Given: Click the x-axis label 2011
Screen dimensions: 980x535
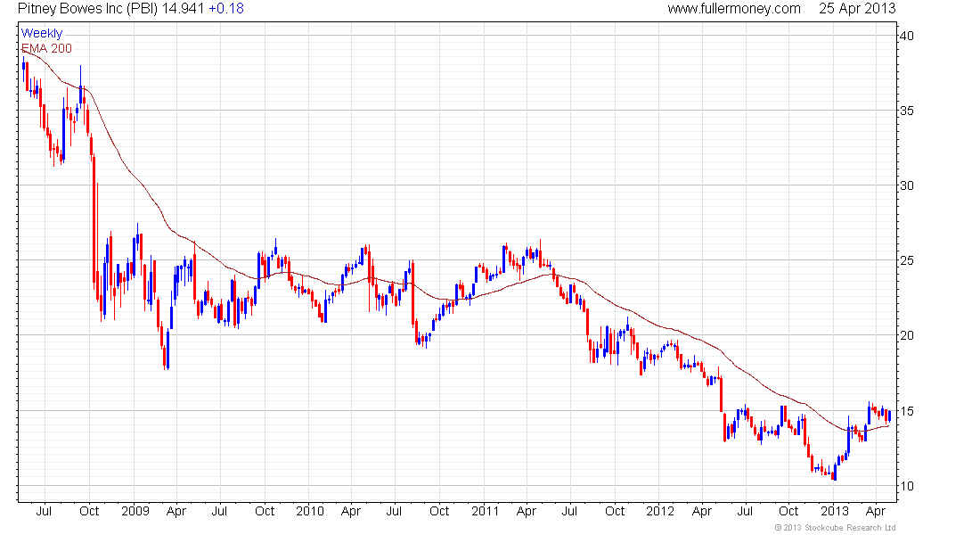Looking at the screenshot, I should [x=485, y=511].
